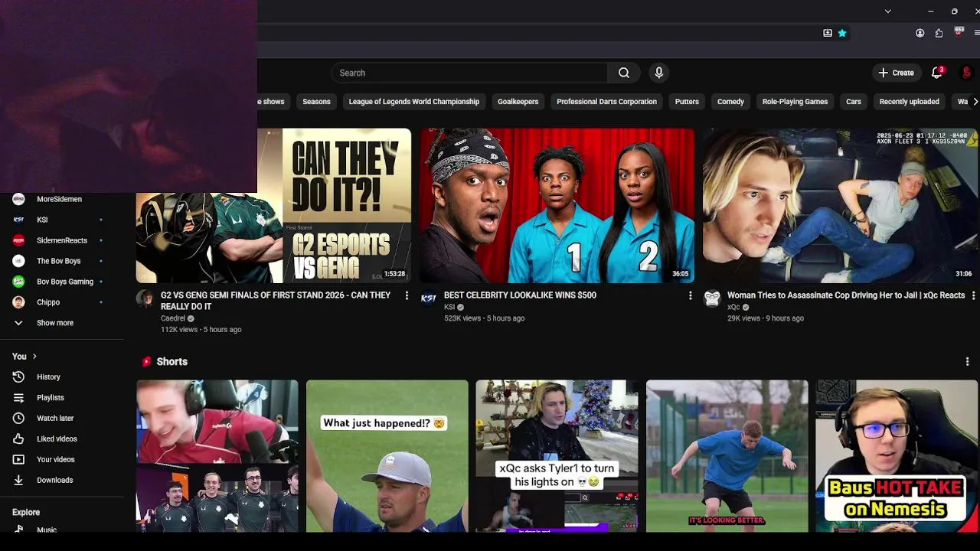Select the Comedy topic chip
The width and height of the screenshot is (980, 551).
coord(730,102)
